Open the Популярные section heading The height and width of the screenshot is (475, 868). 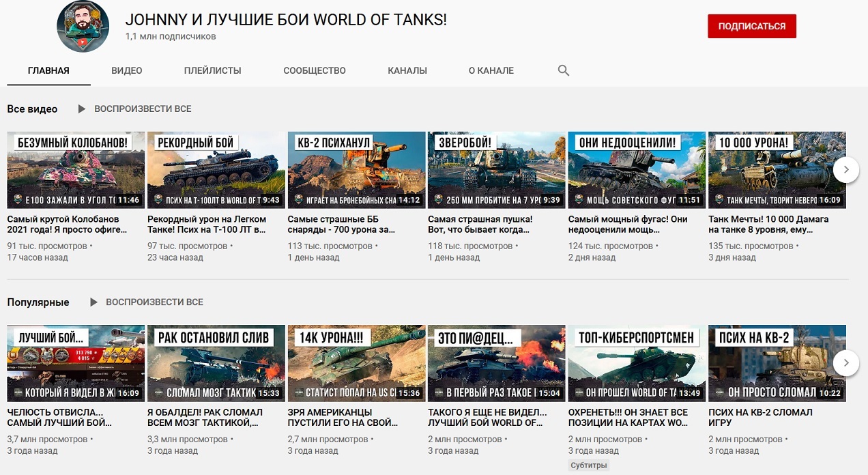[x=38, y=302]
